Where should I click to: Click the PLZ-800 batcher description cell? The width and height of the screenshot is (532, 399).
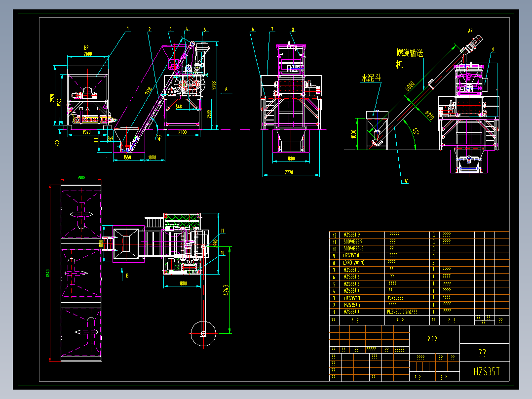coord(402,312)
